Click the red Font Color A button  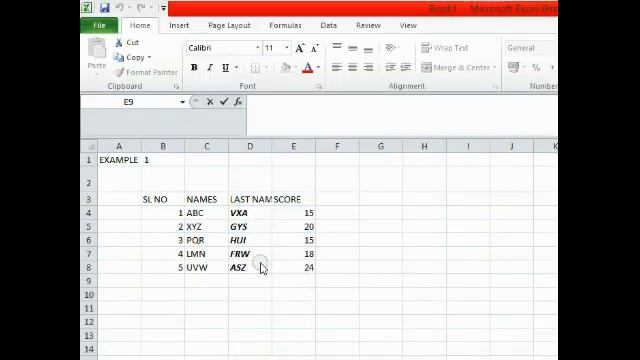308,68
